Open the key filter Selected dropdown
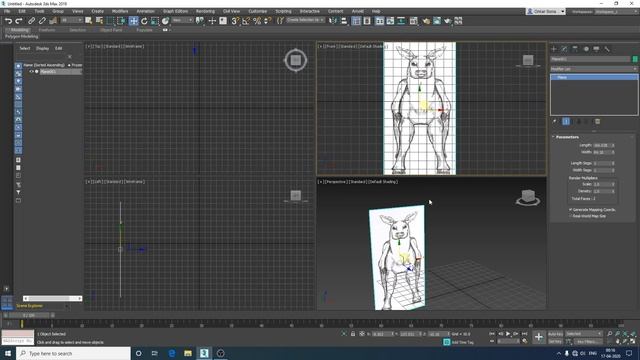Screen dimensions: 640x360 click(x=584, y=334)
